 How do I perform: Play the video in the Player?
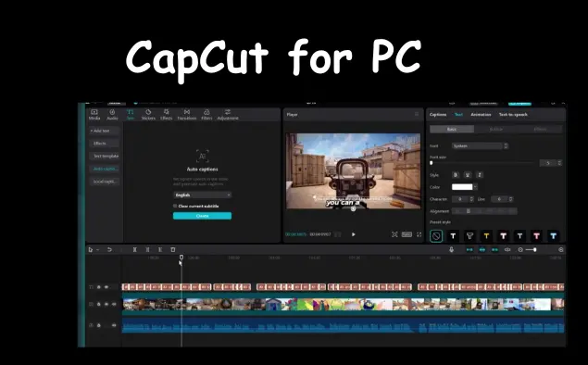click(353, 234)
